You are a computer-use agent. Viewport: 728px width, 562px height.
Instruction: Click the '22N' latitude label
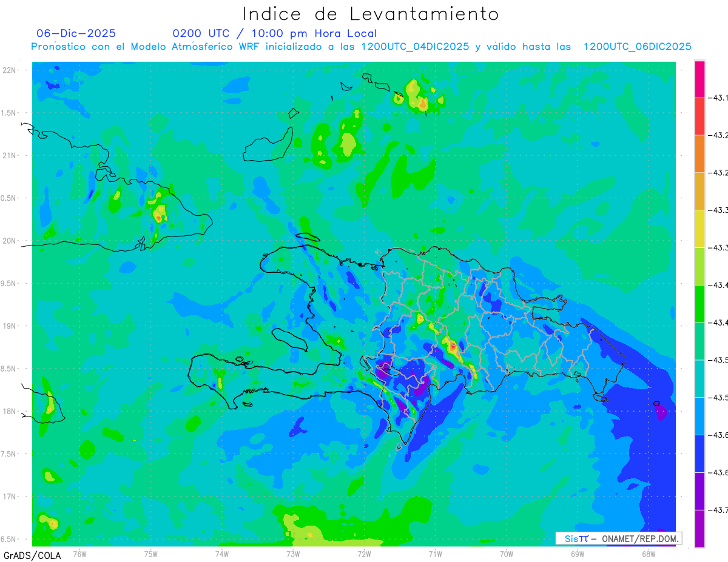(10, 70)
